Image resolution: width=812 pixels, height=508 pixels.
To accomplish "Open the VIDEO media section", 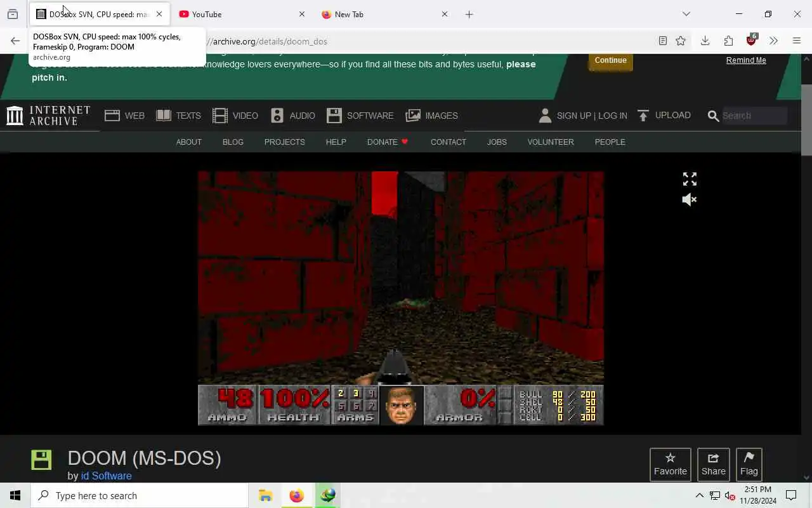I will click(x=235, y=116).
